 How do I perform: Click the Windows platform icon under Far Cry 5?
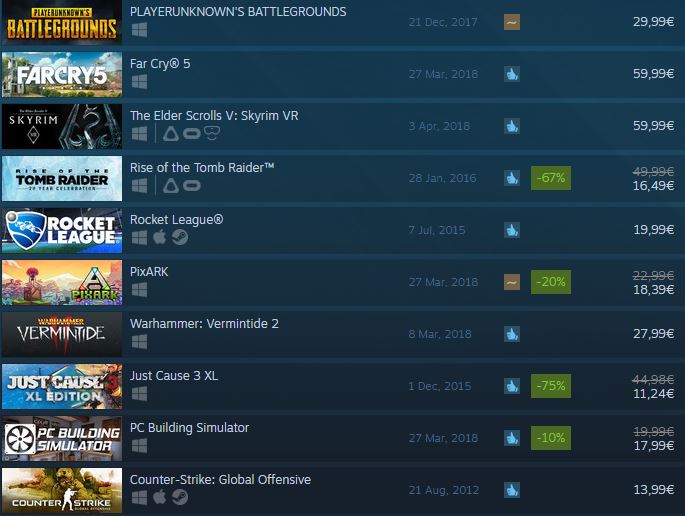(139, 82)
